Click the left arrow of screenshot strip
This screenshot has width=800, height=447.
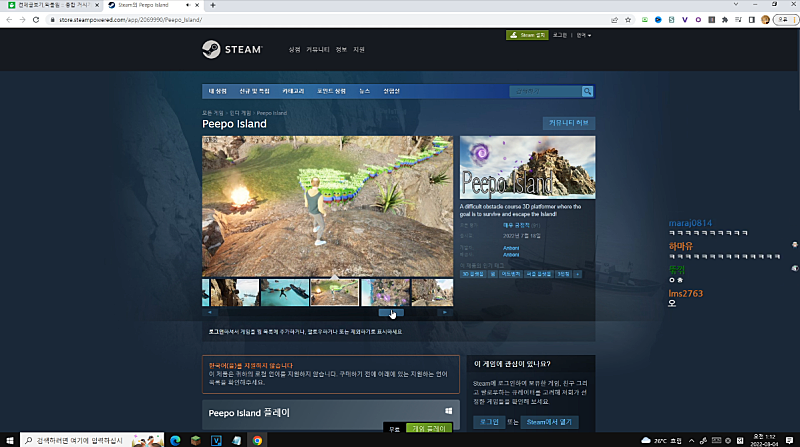(x=210, y=312)
